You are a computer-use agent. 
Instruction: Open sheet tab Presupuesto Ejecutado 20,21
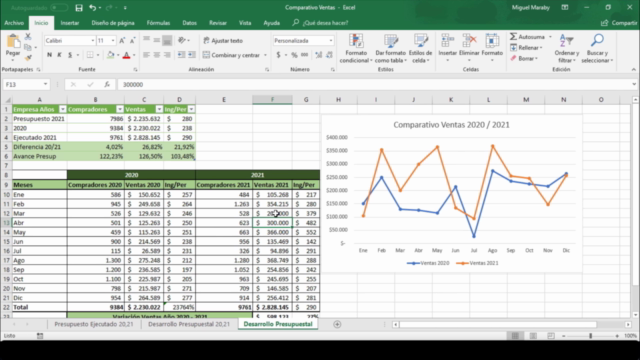(x=94, y=324)
